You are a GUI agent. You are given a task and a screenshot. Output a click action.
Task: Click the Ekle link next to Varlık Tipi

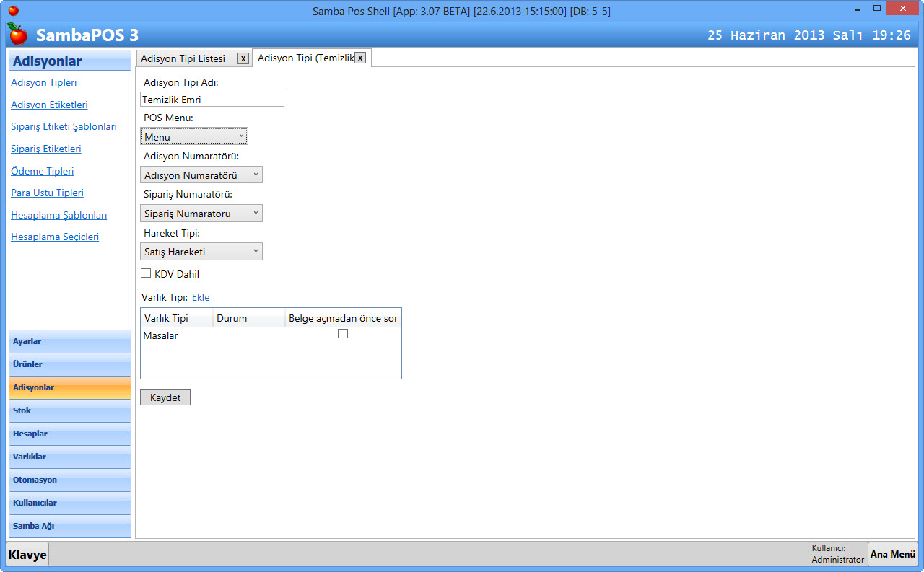[x=201, y=297]
